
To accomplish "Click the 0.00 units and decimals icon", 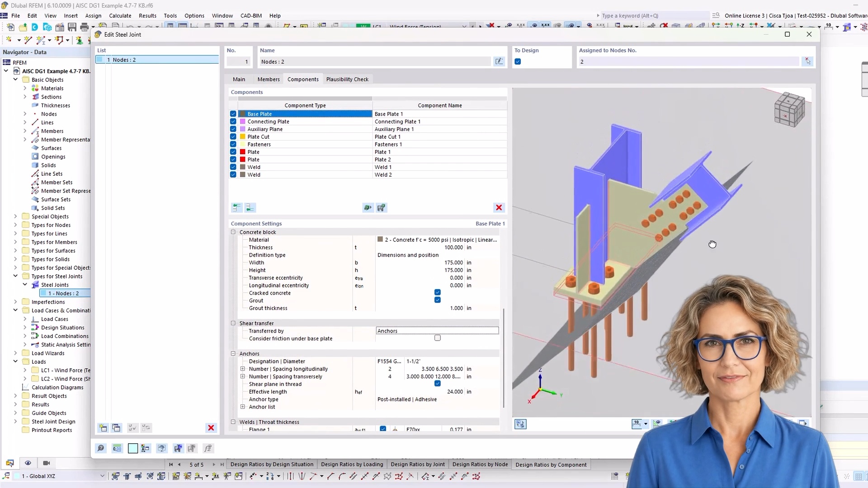I will pos(117,448).
